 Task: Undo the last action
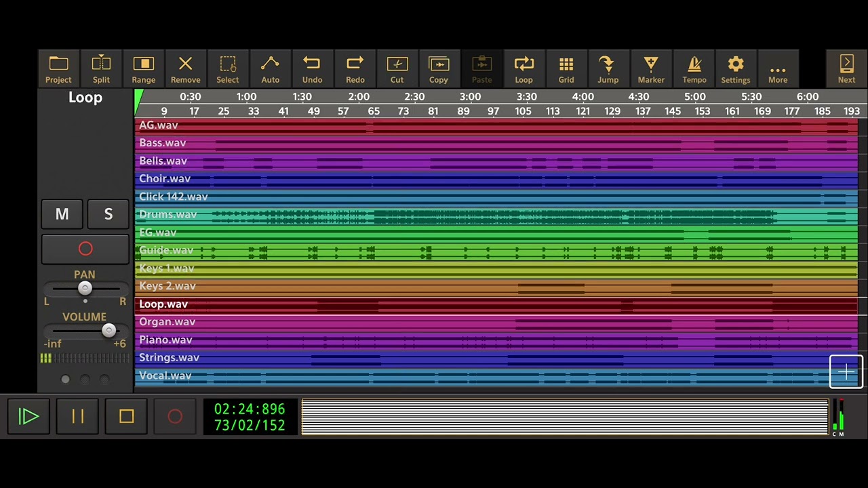312,69
